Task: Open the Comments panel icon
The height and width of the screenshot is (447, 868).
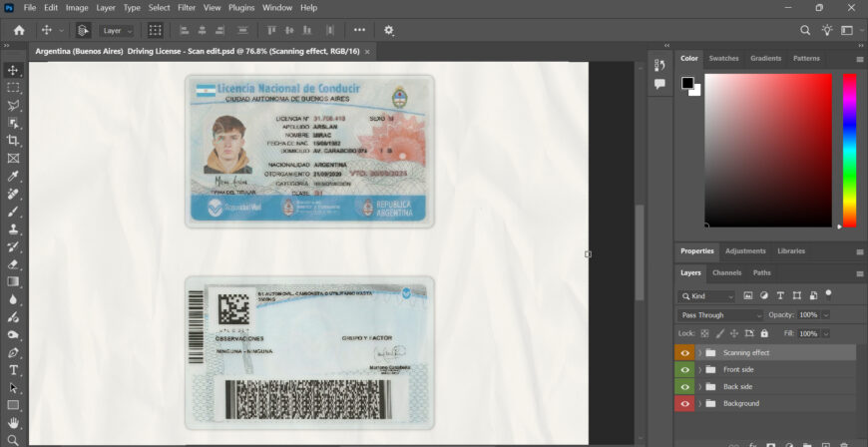Action: tap(659, 84)
